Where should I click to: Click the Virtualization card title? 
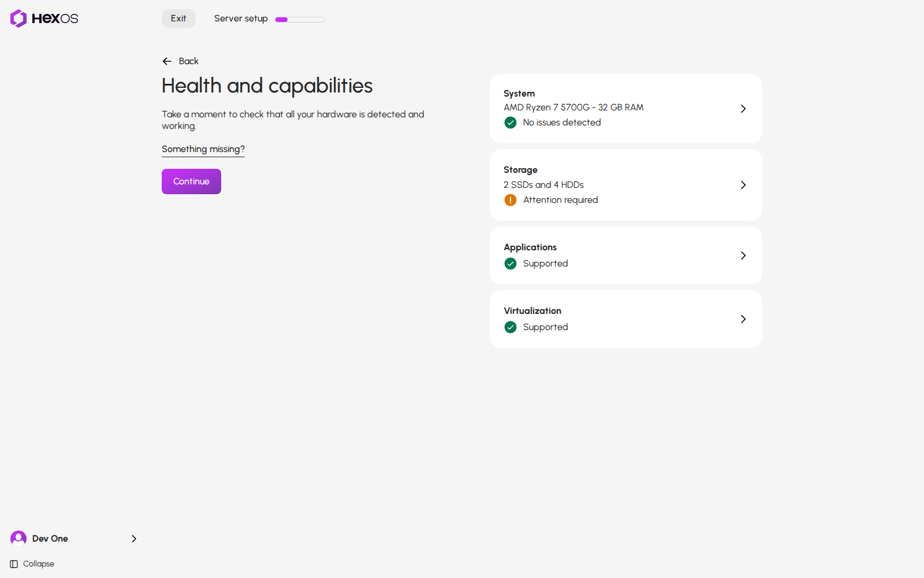tap(532, 311)
